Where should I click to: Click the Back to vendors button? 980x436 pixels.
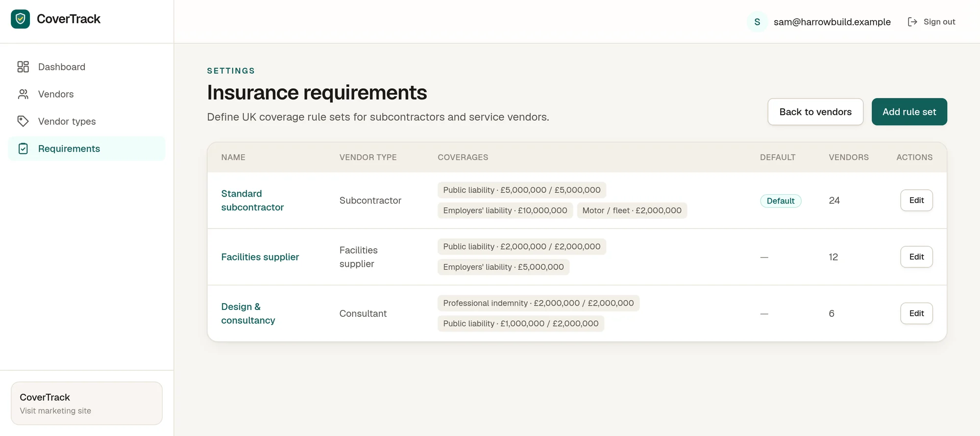(815, 112)
